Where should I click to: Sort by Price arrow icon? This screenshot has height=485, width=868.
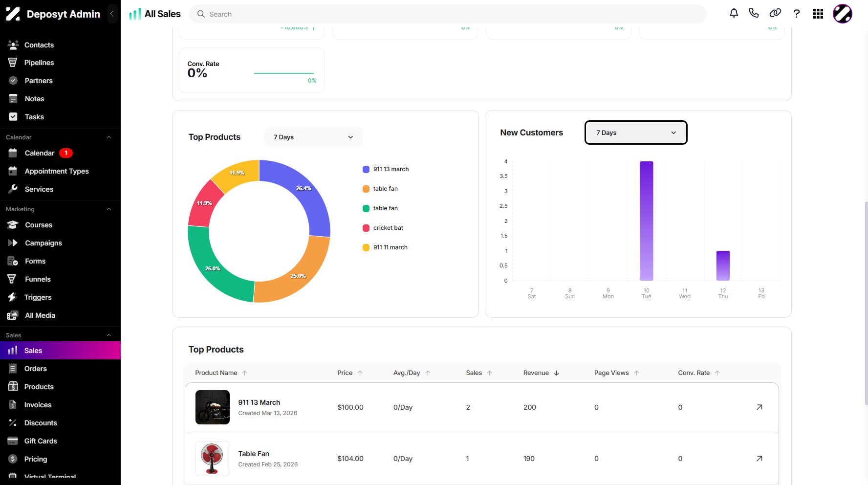tap(360, 373)
